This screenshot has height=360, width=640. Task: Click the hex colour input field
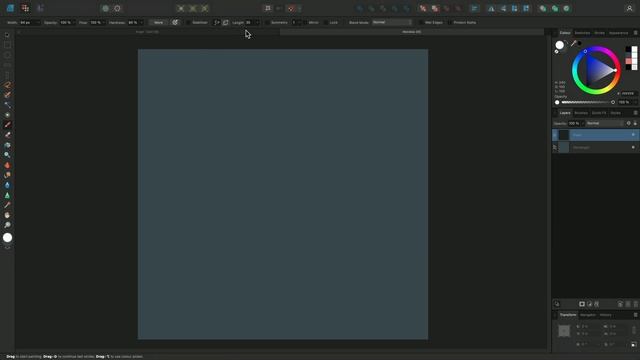628,93
